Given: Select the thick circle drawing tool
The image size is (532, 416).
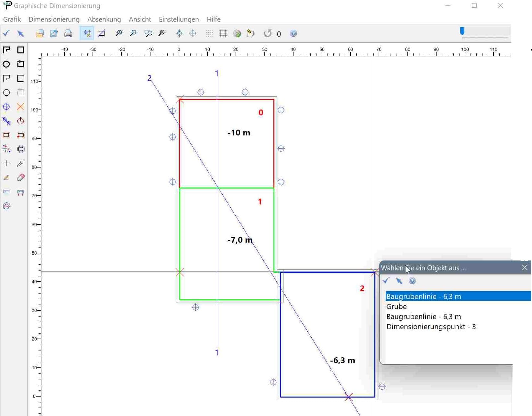Looking at the screenshot, I should click(6, 64).
